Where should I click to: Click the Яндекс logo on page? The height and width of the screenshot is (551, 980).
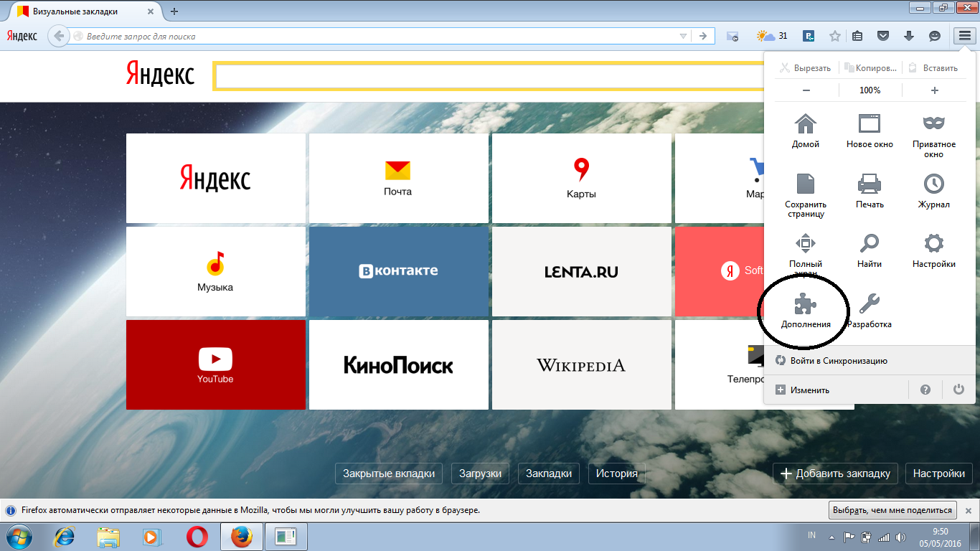160,74
